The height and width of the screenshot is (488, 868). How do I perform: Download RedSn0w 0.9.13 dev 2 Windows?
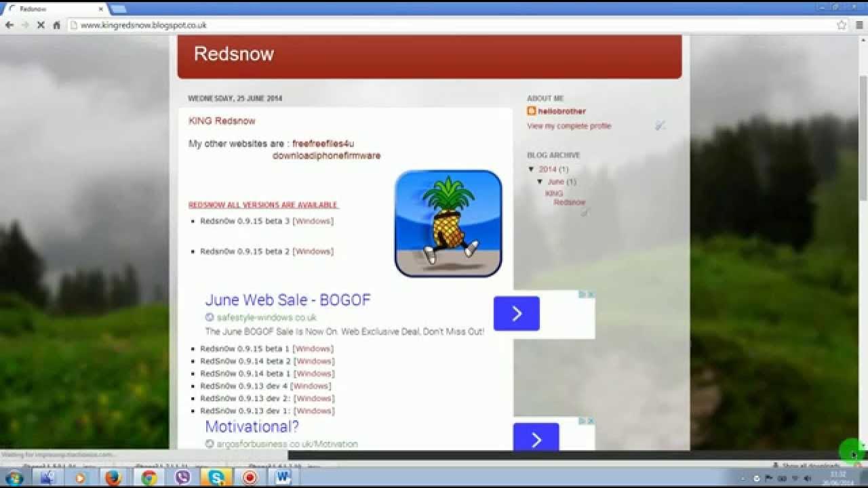[314, 399]
